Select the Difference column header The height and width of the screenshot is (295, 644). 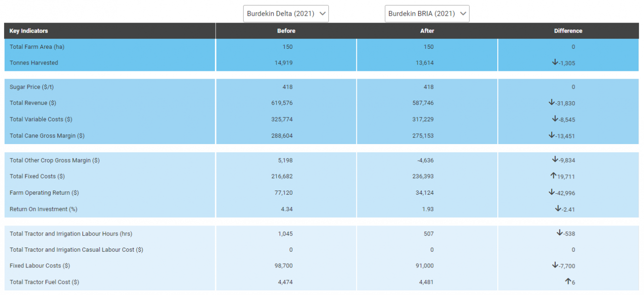click(x=568, y=31)
